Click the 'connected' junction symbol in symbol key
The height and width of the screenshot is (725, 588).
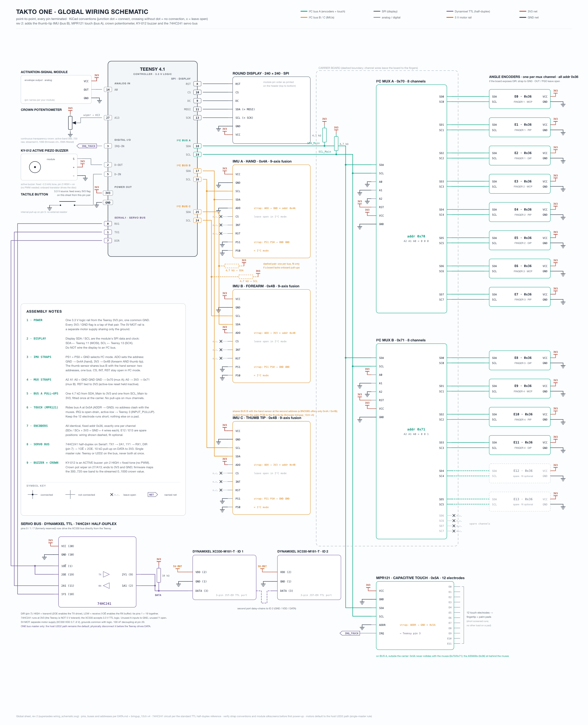pos(33,495)
